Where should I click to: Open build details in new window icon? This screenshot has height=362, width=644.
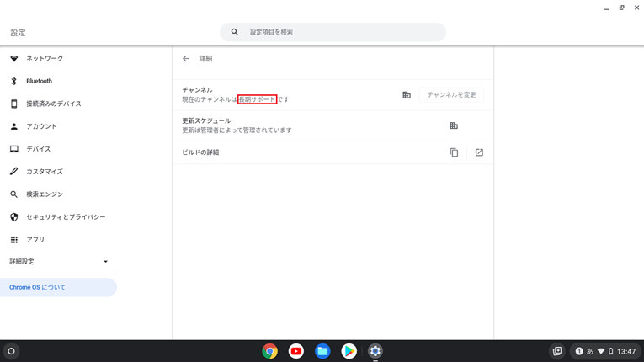point(479,152)
